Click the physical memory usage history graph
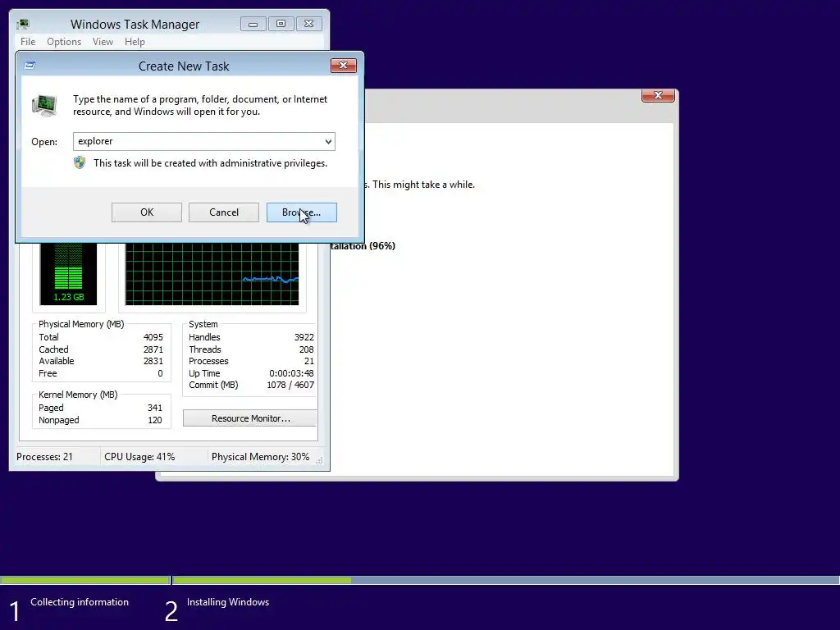The height and width of the screenshot is (630, 840). pos(212,274)
